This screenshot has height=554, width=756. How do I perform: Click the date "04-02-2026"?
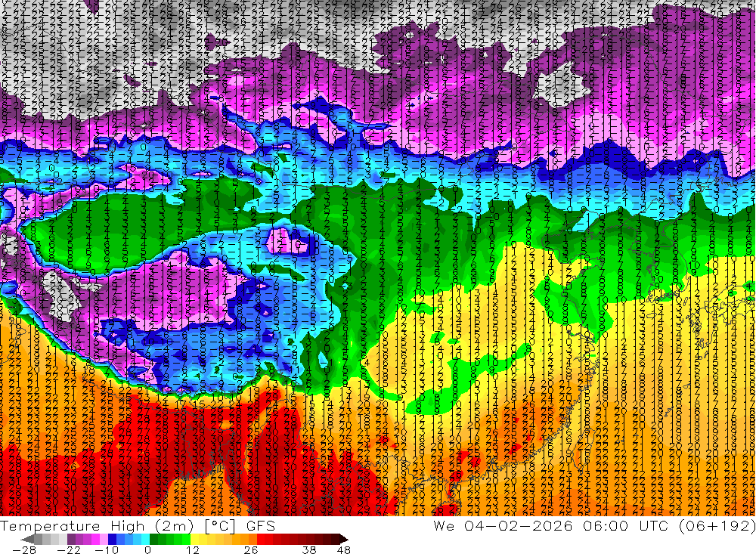pyautogui.click(x=519, y=525)
